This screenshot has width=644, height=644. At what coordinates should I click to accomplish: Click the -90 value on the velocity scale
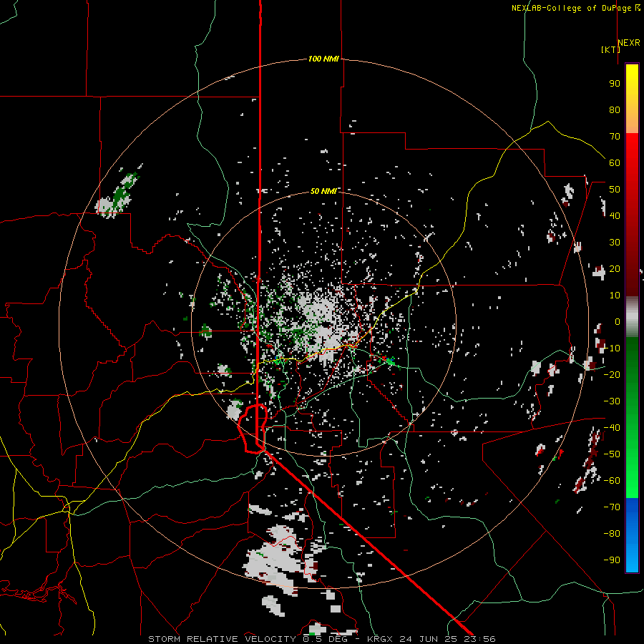pyautogui.click(x=612, y=560)
